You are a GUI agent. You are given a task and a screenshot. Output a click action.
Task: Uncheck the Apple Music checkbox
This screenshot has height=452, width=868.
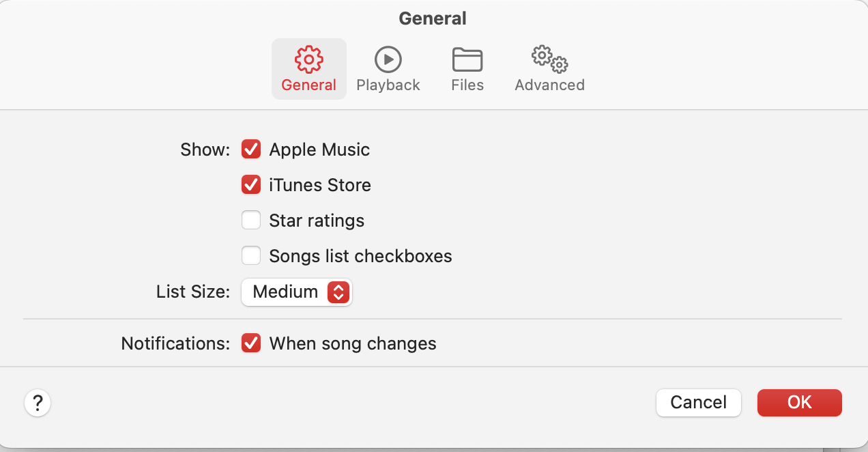tap(251, 150)
